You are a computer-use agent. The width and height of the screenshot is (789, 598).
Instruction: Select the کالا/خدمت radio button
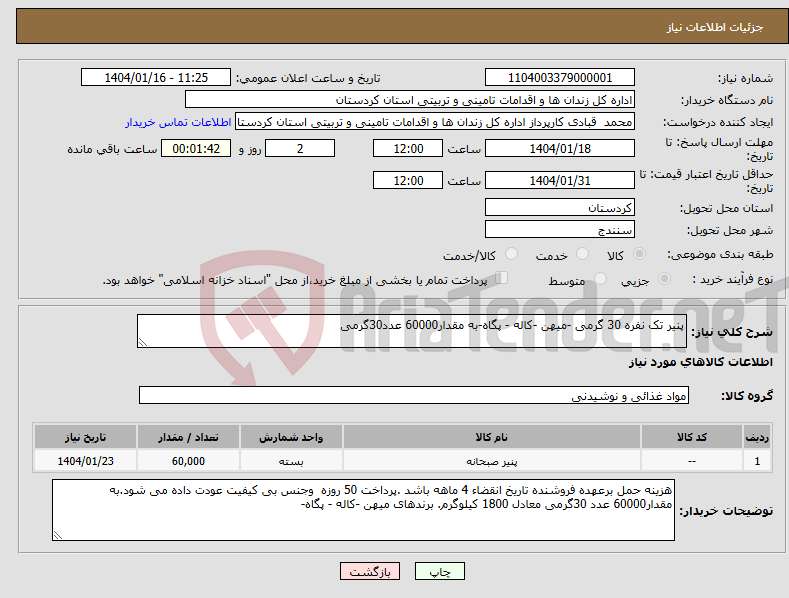[511, 254]
